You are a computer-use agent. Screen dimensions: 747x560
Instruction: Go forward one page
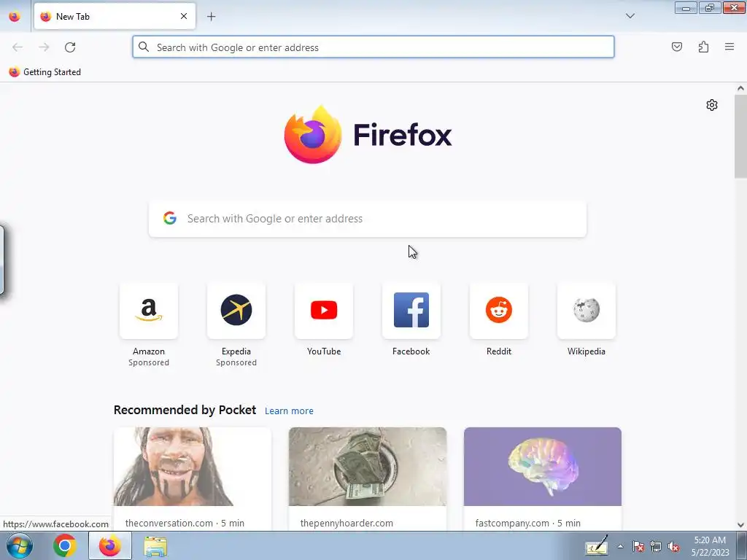44,47
